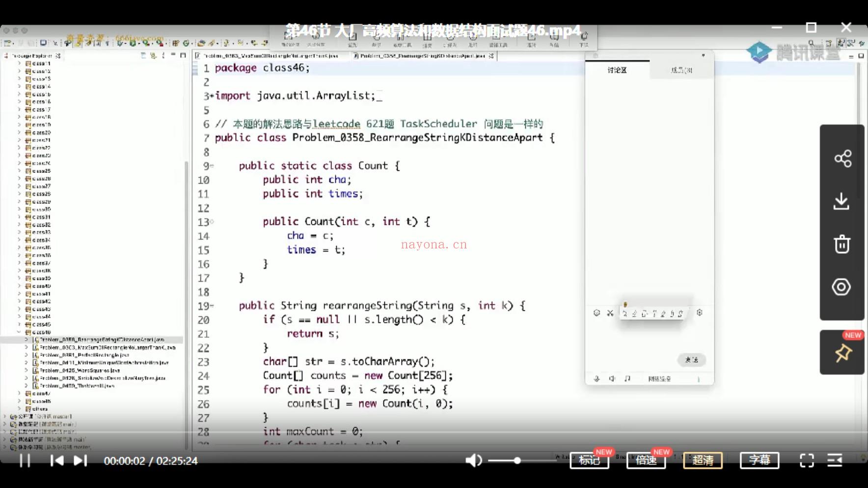Click the Eclipse green Run icon
The height and width of the screenshot is (488, 868).
point(133,43)
